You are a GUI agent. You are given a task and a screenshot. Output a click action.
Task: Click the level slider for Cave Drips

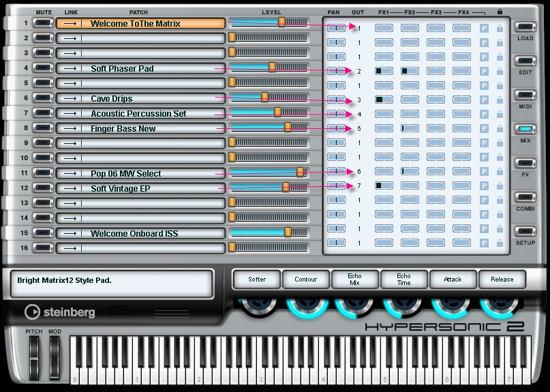269,98
